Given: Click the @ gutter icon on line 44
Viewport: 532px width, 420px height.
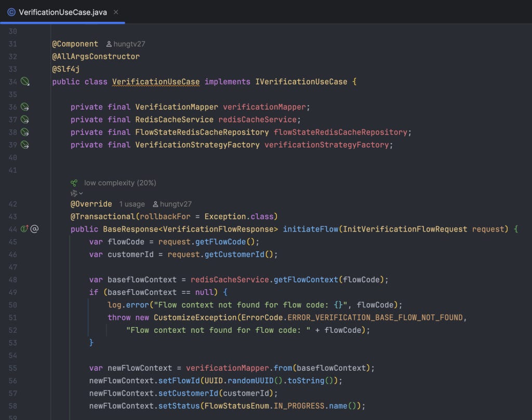Looking at the screenshot, I should (x=34, y=229).
